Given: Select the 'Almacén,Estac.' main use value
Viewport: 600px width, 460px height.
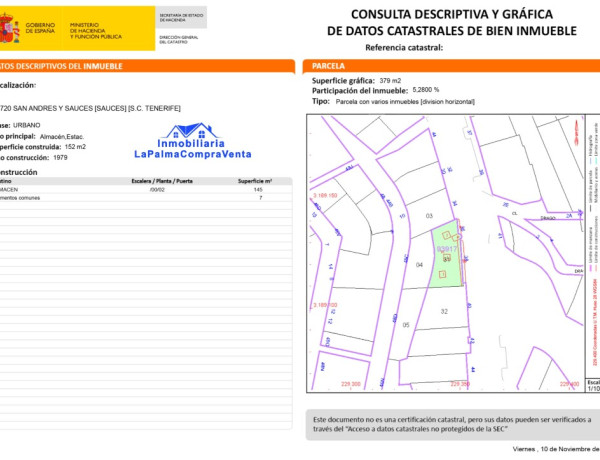Looking at the screenshot, I should [62, 137].
